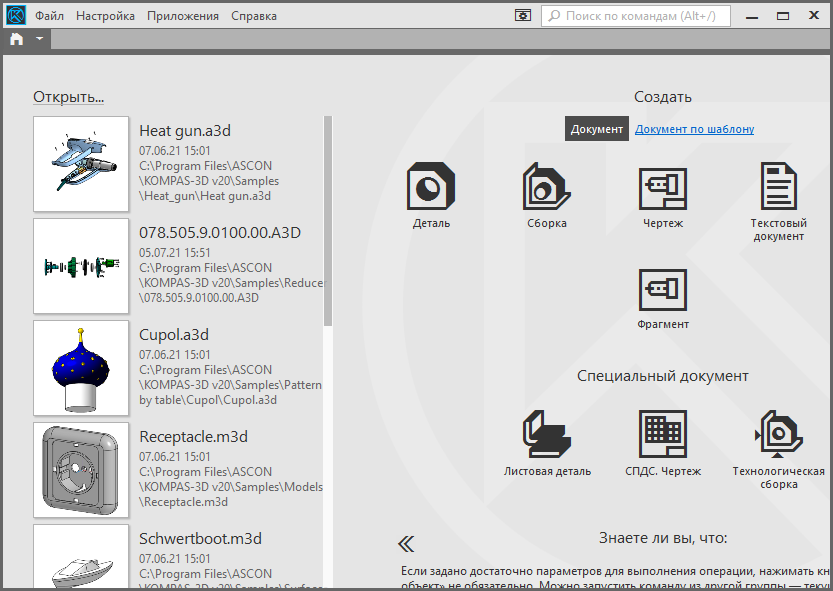This screenshot has width=833, height=591.
Task: Open the interface settings icon beside search
Action: tap(523, 15)
